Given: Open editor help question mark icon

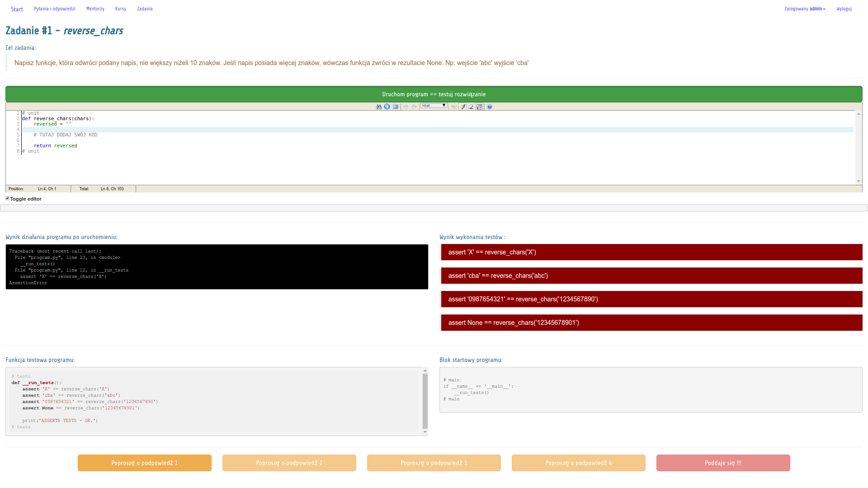Looking at the screenshot, I should tap(490, 107).
